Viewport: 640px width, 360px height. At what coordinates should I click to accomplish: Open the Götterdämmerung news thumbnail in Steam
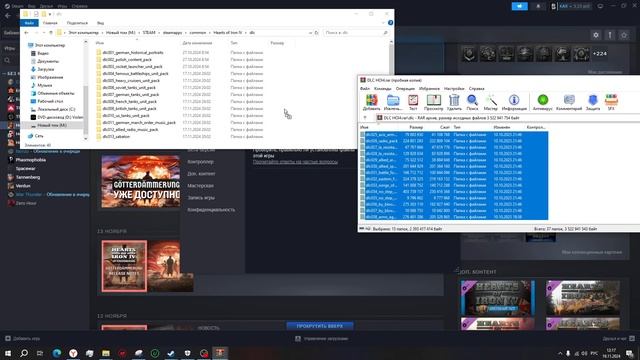click(x=141, y=181)
